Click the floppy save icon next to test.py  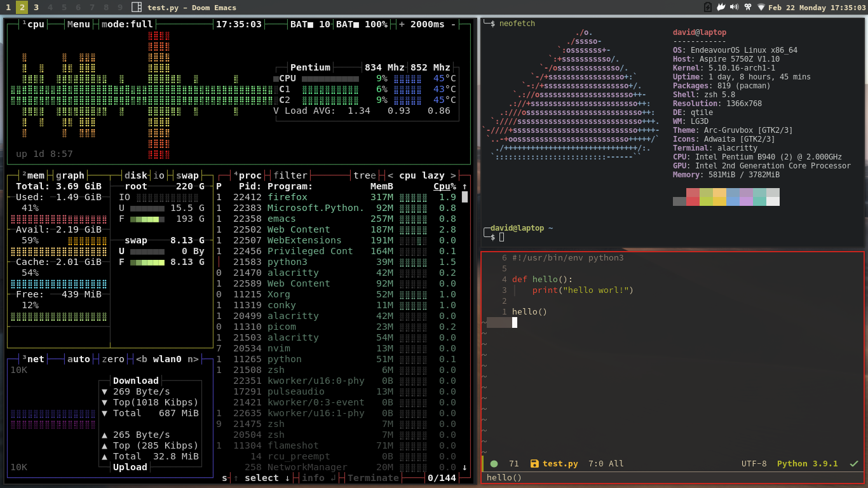click(x=534, y=464)
